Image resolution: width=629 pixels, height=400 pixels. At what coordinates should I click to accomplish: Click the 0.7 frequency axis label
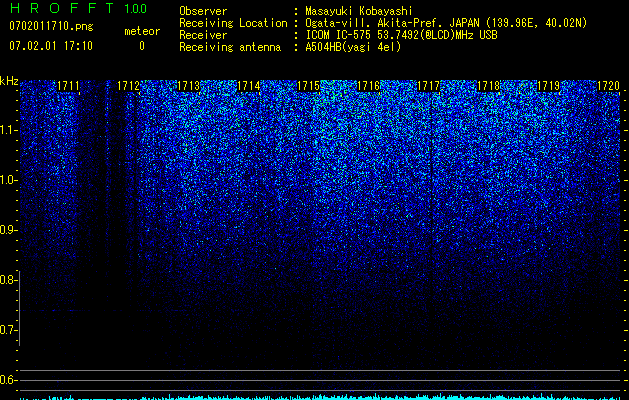tap(8, 330)
